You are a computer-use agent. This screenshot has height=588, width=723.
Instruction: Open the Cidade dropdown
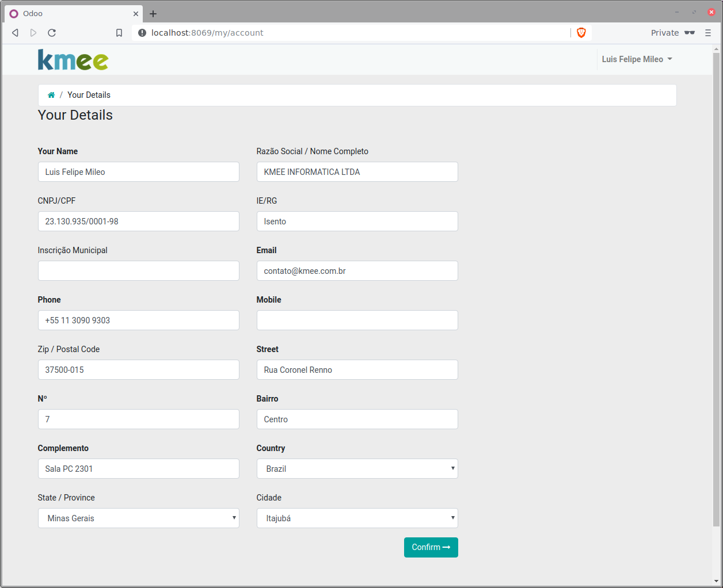(357, 518)
